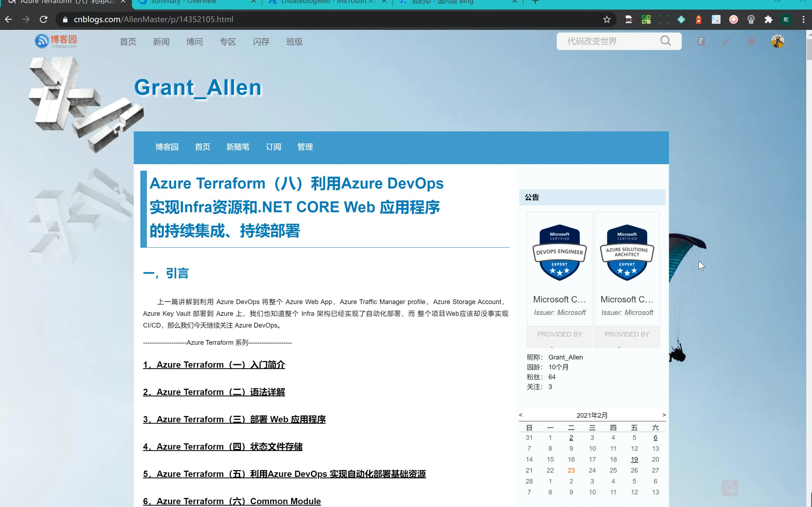Click the teal diamond extension icon
812x507 pixels.
pyautogui.click(x=681, y=19)
